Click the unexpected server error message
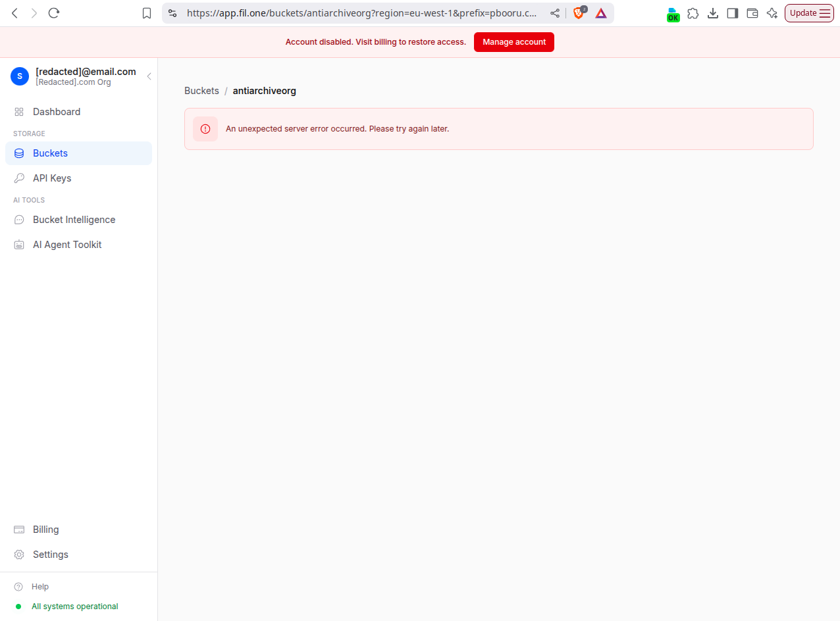Image resolution: width=840 pixels, height=621 pixels. pyautogui.click(x=337, y=129)
